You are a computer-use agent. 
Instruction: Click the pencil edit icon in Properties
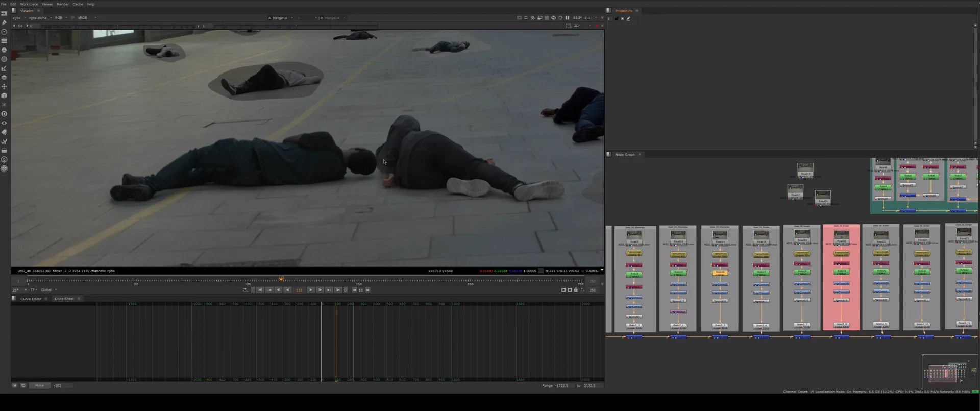(628, 19)
